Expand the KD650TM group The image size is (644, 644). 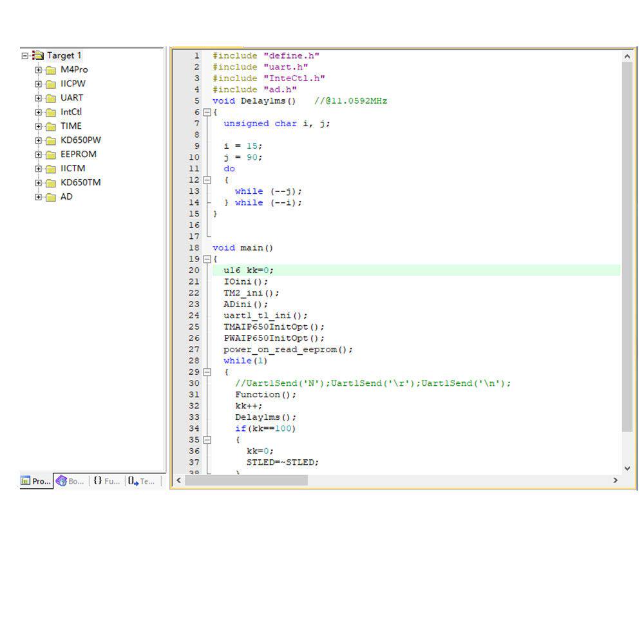[x=38, y=183]
